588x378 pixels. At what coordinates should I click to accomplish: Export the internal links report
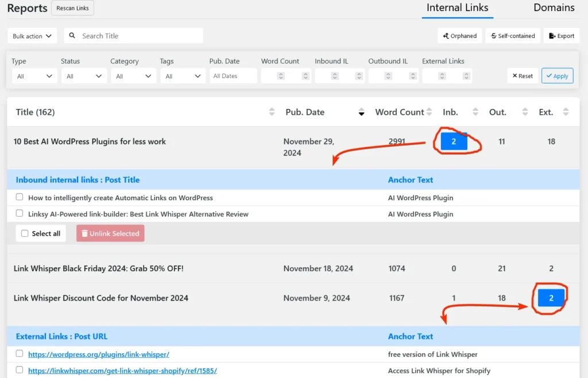tap(562, 36)
